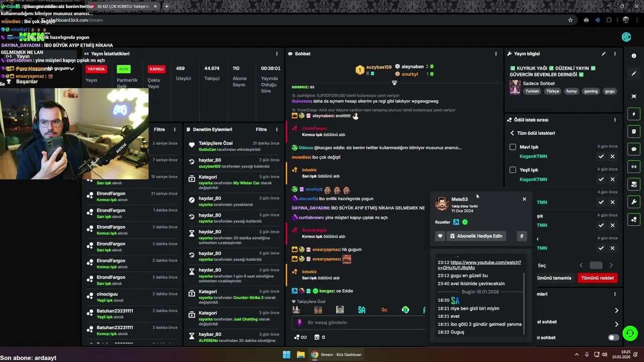644x362 pixels.
Task: Open the note icon in the right sidebar
Action: pyautogui.click(x=634, y=132)
